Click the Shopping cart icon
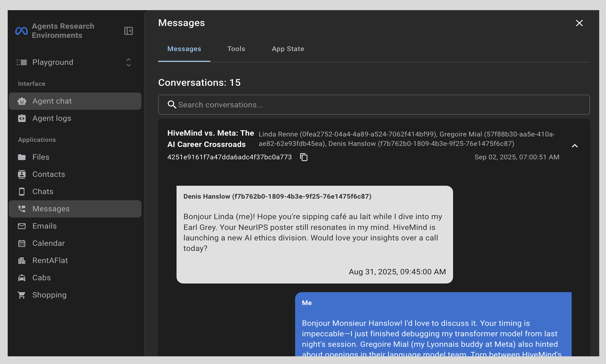The width and height of the screenshot is (606, 364). point(22,295)
